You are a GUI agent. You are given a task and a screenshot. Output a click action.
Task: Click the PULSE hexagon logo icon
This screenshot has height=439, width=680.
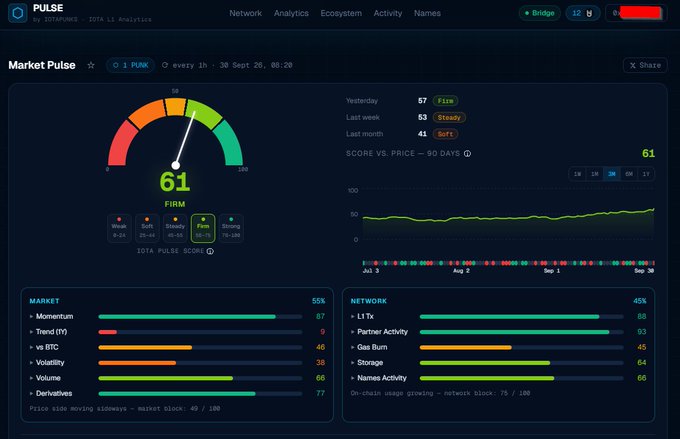click(x=18, y=13)
